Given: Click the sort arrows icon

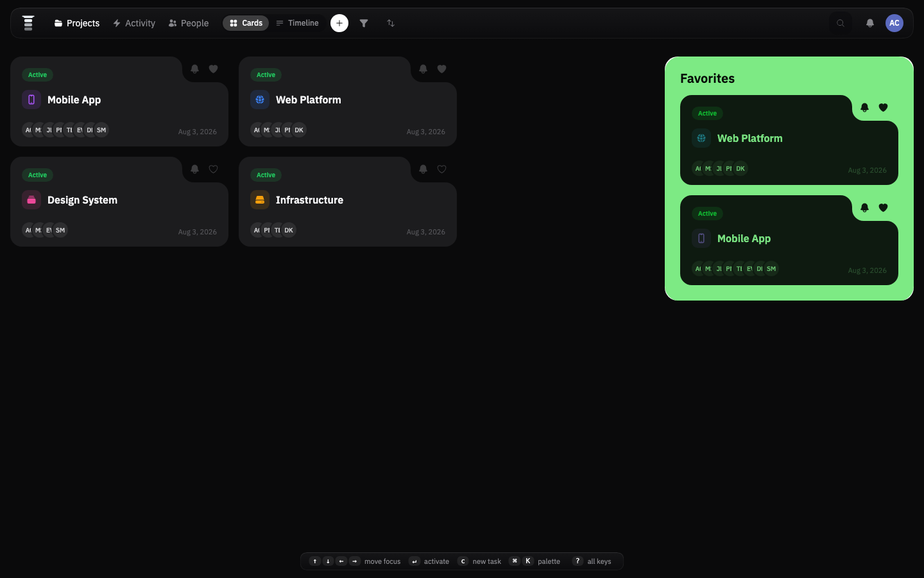Looking at the screenshot, I should (x=391, y=23).
